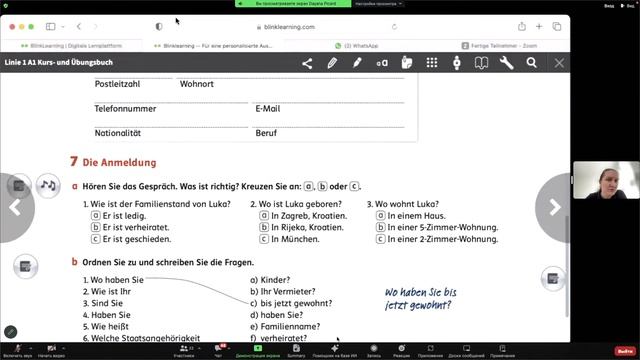Click the green pencil annotate button
Screen dimensions: 640x360
pyautogui.click(x=11, y=332)
